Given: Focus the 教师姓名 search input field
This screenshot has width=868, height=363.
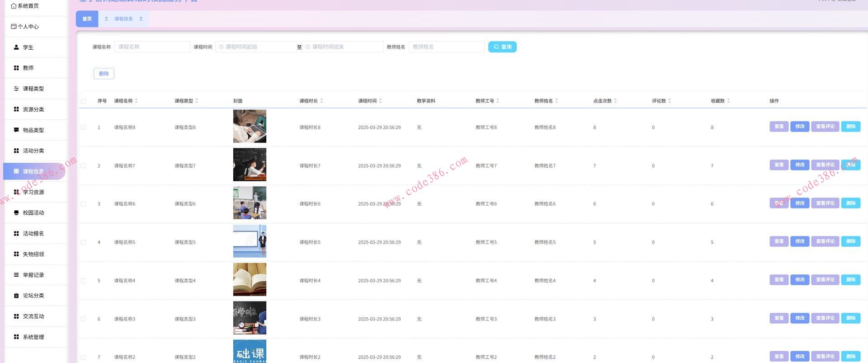Looking at the screenshot, I should click(x=446, y=47).
